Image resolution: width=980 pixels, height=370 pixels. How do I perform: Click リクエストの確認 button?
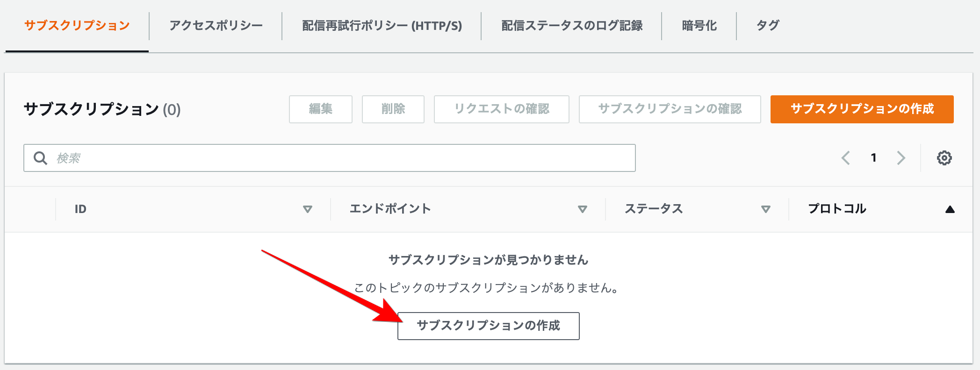click(x=501, y=109)
